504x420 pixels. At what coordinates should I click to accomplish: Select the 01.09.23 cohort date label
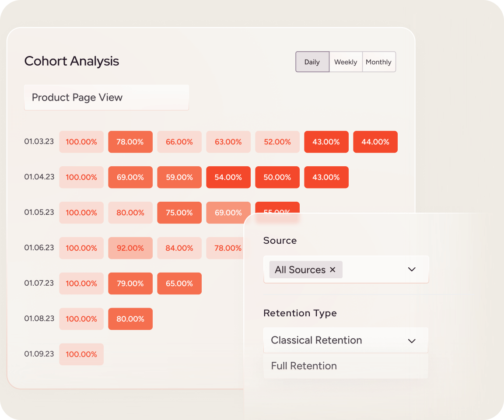click(39, 354)
